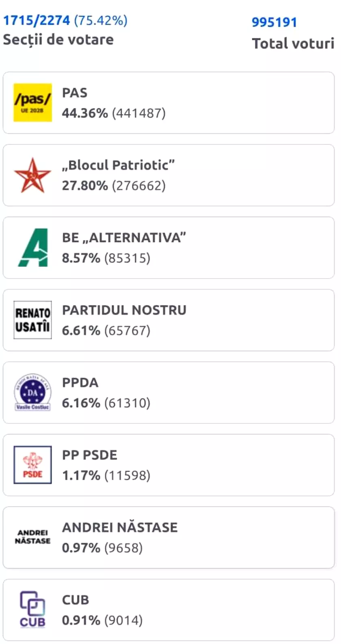Select the „Blocul Patriotic” party name

(118, 165)
